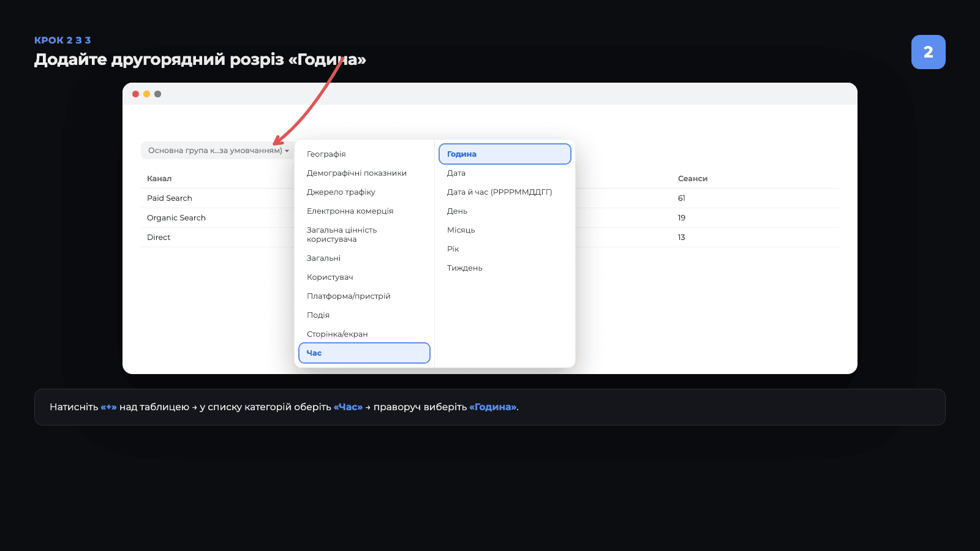Select the День dimension

[457, 211]
